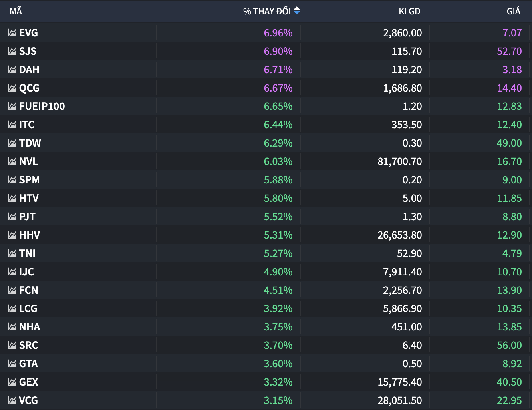Select the 6.44% change for ITC

(278, 125)
